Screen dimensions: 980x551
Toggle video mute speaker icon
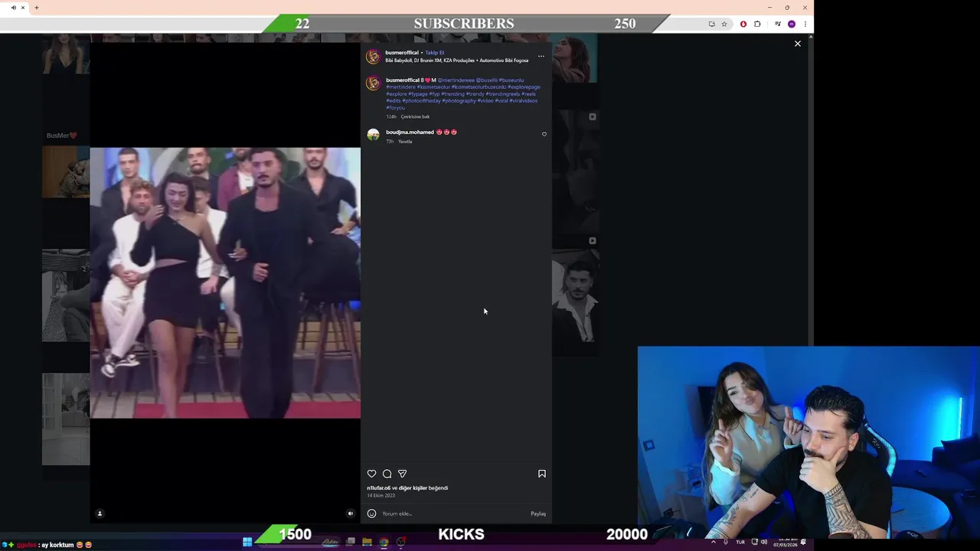click(351, 514)
